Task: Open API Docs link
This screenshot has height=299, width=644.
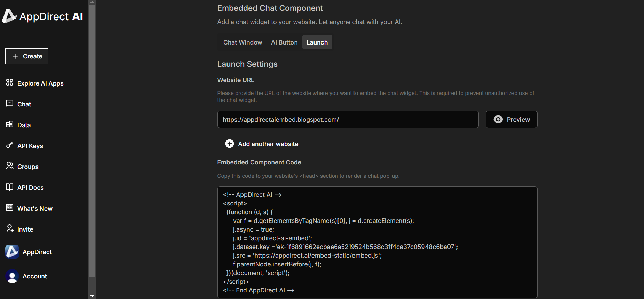Action: point(31,188)
